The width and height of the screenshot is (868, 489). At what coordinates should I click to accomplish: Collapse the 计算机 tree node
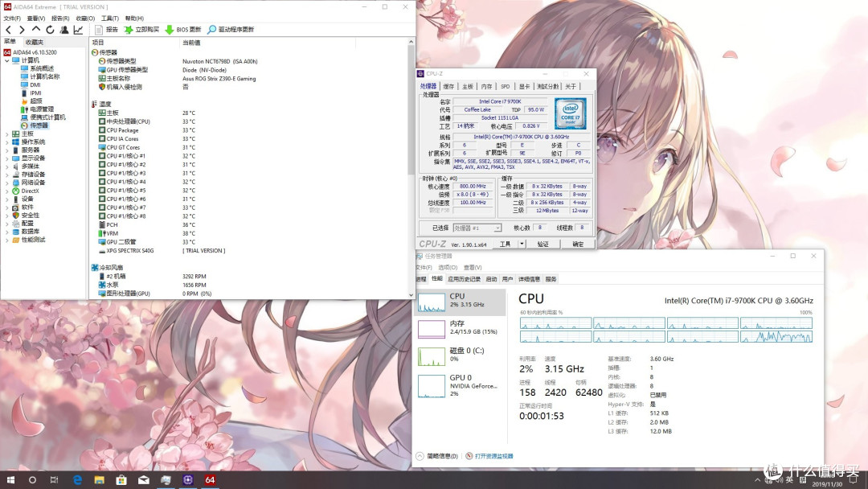pyautogui.click(x=7, y=60)
